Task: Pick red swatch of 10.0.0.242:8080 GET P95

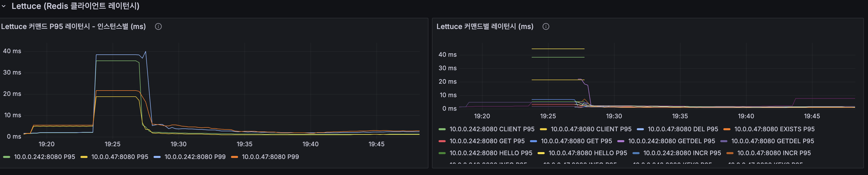Action: (442, 141)
